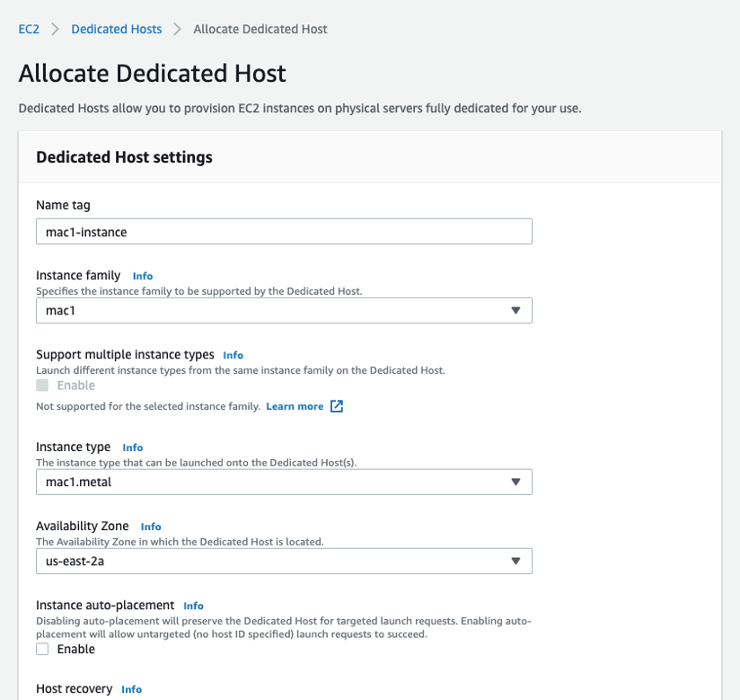The height and width of the screenshot is (700, 740).
Task: Open the mac1 Instance family dropdown
Action: [283, 311]
